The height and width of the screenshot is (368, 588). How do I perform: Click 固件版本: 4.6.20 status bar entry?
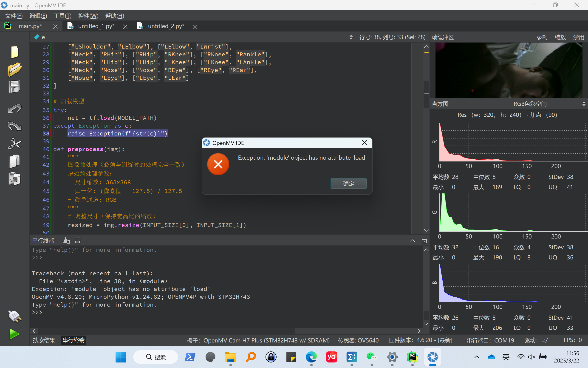(421, 340)
